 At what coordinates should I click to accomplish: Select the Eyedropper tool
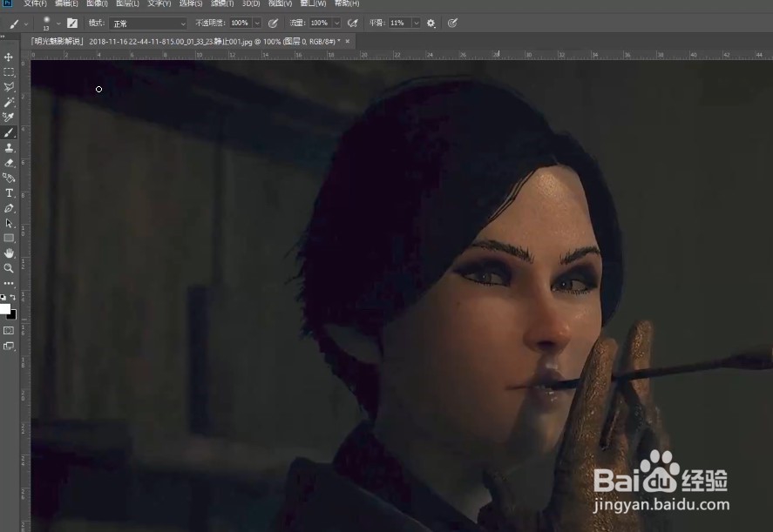pyautogui.click(x=9, y=118)
